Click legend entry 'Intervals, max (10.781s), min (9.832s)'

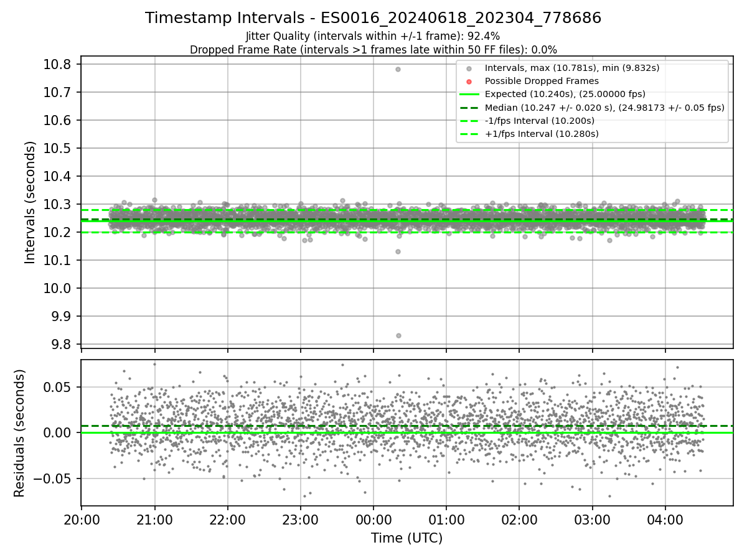[x=571, y=68]
